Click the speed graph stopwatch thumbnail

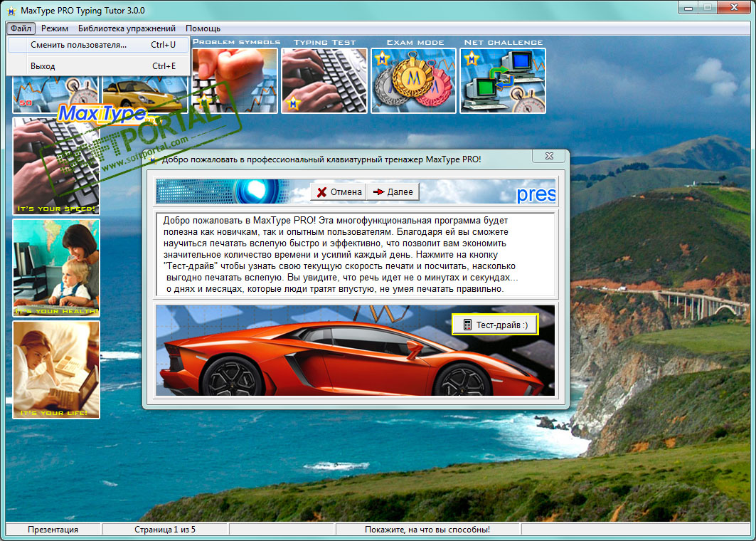pyautogui.click(x=55, y=94)
